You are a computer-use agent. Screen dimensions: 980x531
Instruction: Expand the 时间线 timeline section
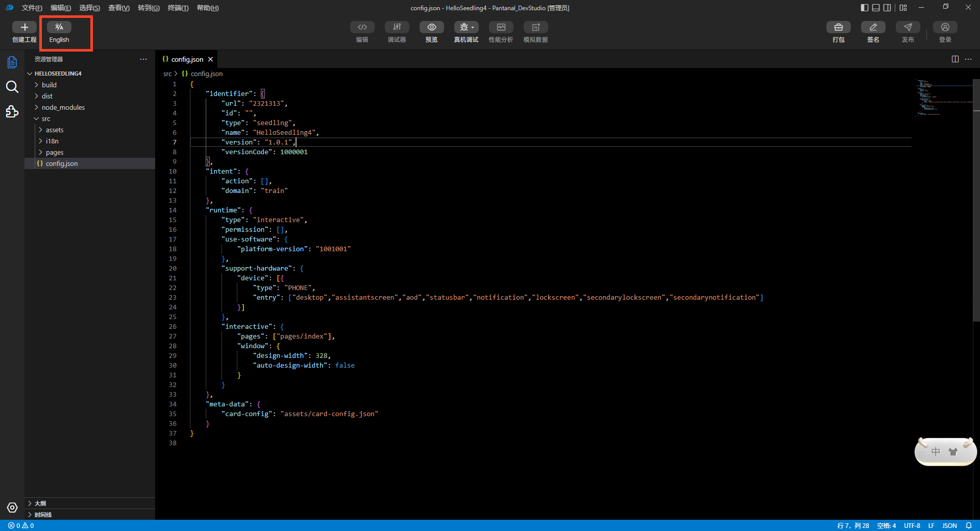90,515
